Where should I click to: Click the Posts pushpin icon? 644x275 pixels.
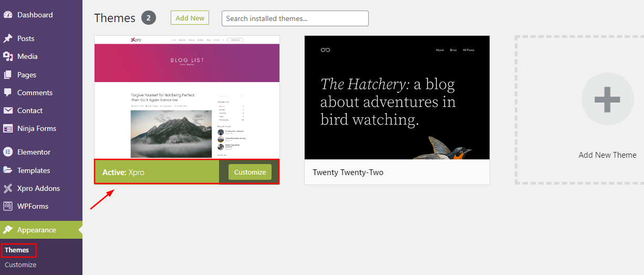coord(8,38)
